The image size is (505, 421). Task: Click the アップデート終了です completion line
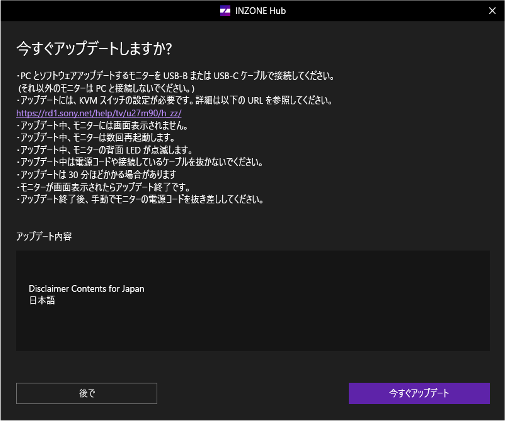click(x=104, y=187)
